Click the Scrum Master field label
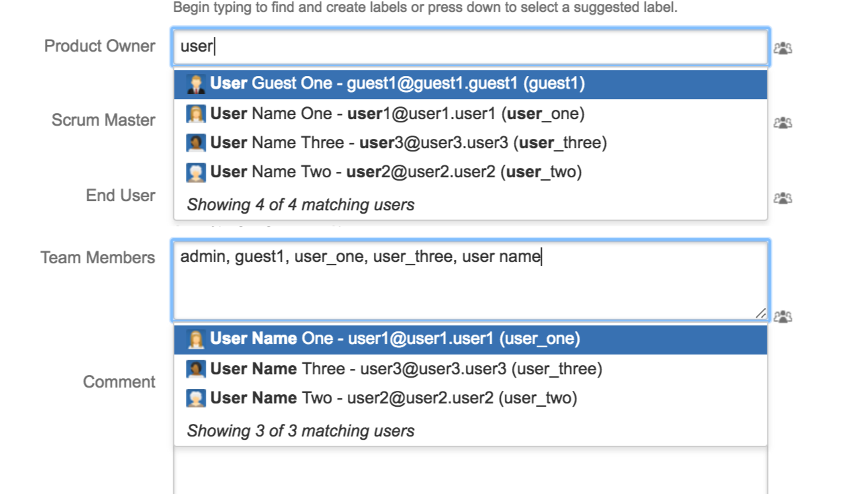The height and width of the screenshot is (494, 868). pyautogui.click(x=103, y=120)
